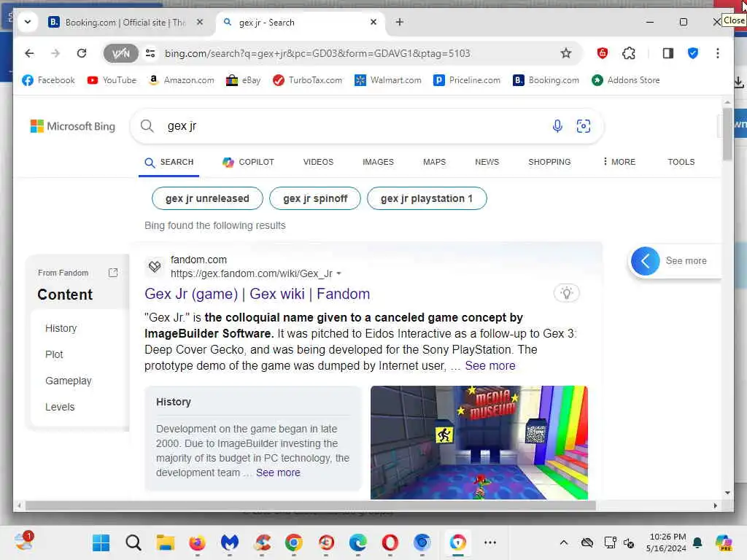Click the lightbulb icon beside result title
Viewport: 747px width, 560px height.
click(x=566, y=293)
